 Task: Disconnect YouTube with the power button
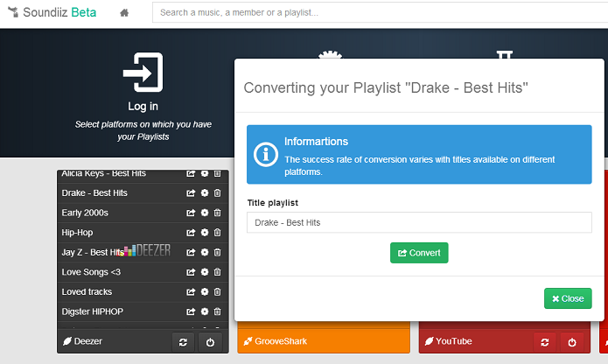[572, 342]
